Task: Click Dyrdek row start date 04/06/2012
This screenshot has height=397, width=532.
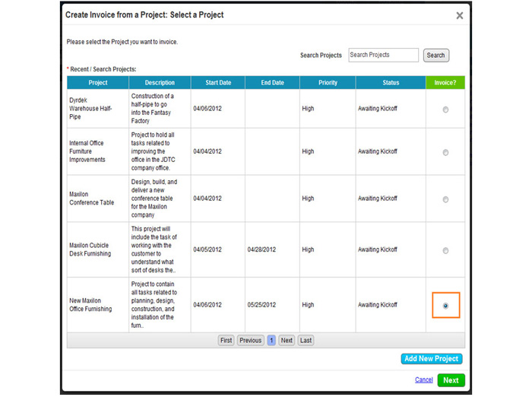Action: pos(207,109)
